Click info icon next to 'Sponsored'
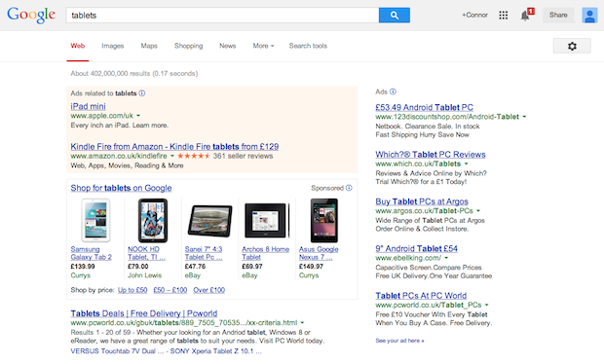 coord(349,188)
